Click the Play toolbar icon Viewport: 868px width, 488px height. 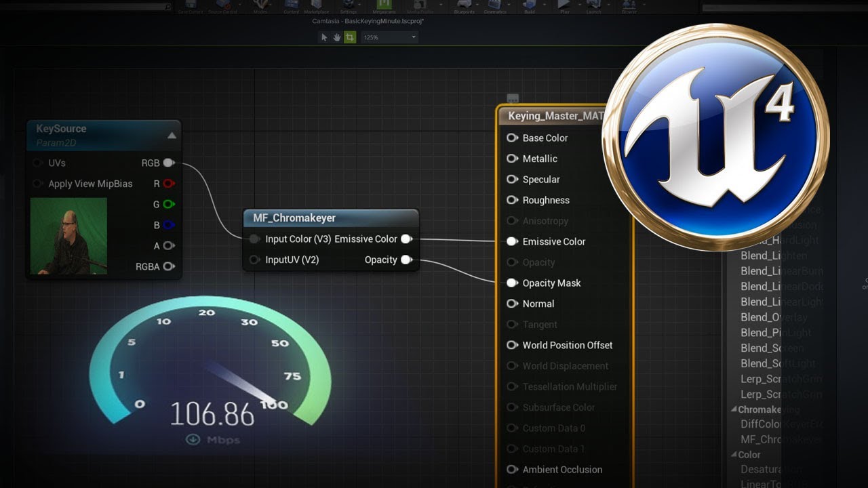click(x=564, y=6)
